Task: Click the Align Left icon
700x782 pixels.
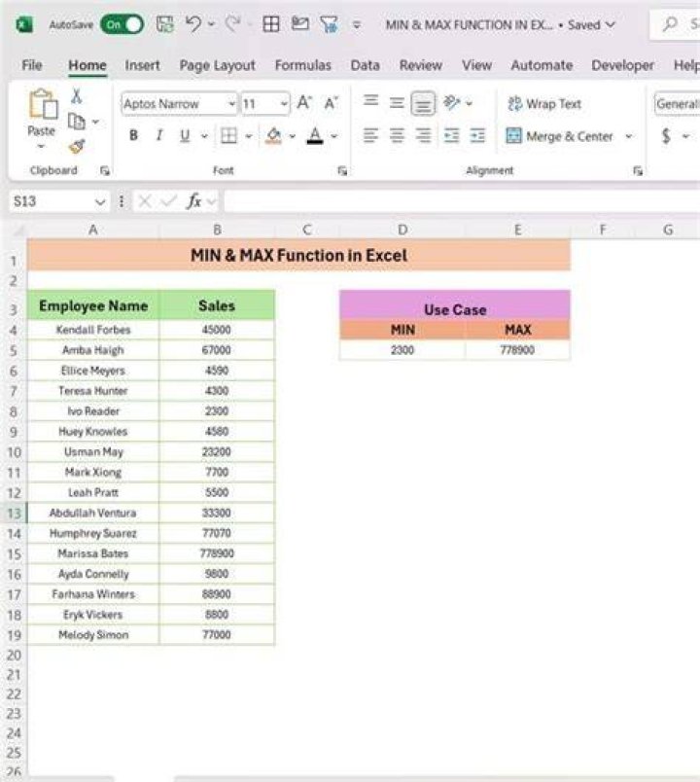Action: pyautogui.click(x=370, y=135)
